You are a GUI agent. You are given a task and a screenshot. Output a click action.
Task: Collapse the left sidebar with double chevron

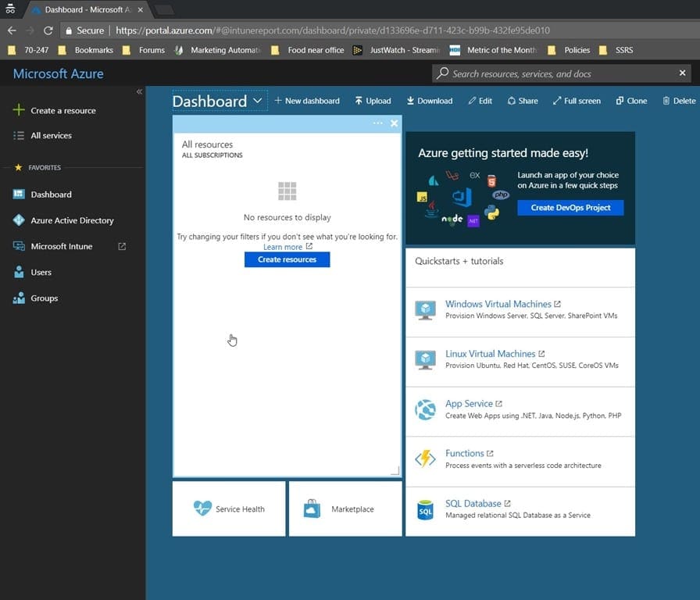tap(139, 91)
